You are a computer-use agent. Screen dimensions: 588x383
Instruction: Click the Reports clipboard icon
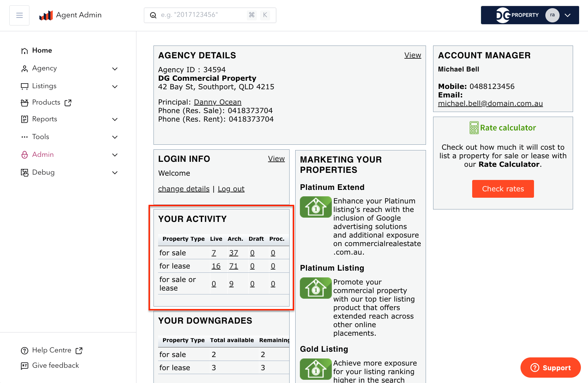(25, 119)
